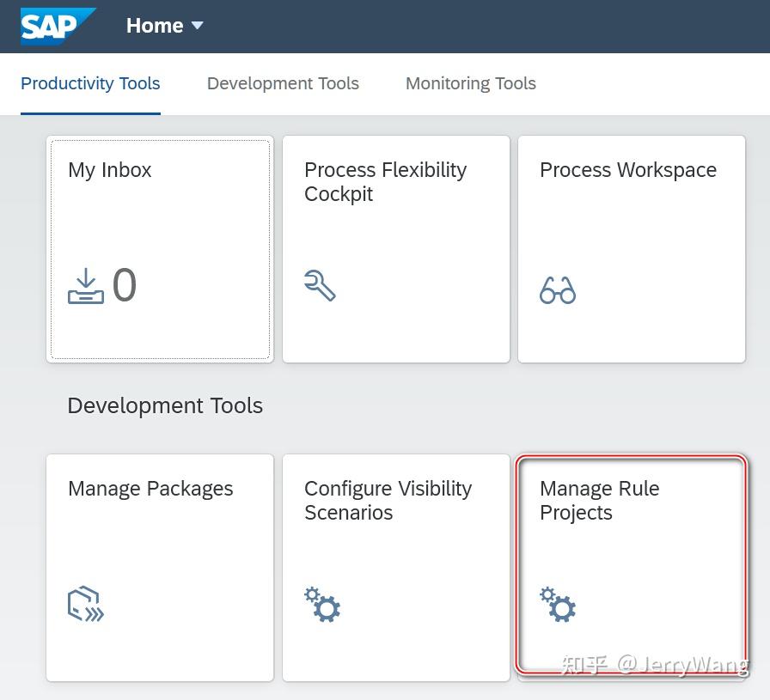Click the gears icon on Manage Rule Projects
This screenshot has height=700, width=770.
pyautogui.click(x=558, y=605)
